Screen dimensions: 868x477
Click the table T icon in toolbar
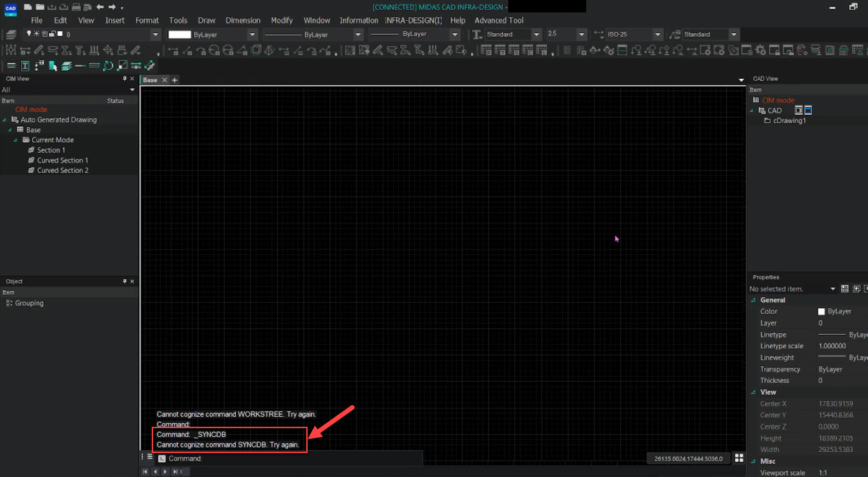500,50
